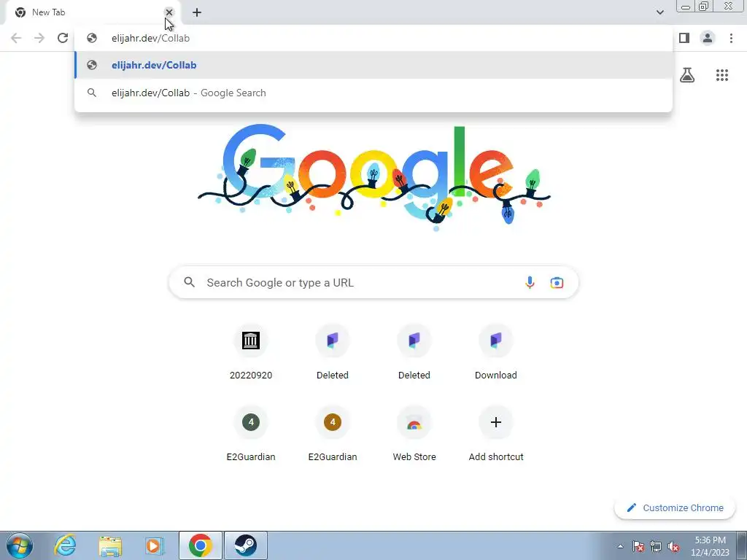Click the muted volume tray icon
Screen dimensions: 747x560
tap(673, 546)
